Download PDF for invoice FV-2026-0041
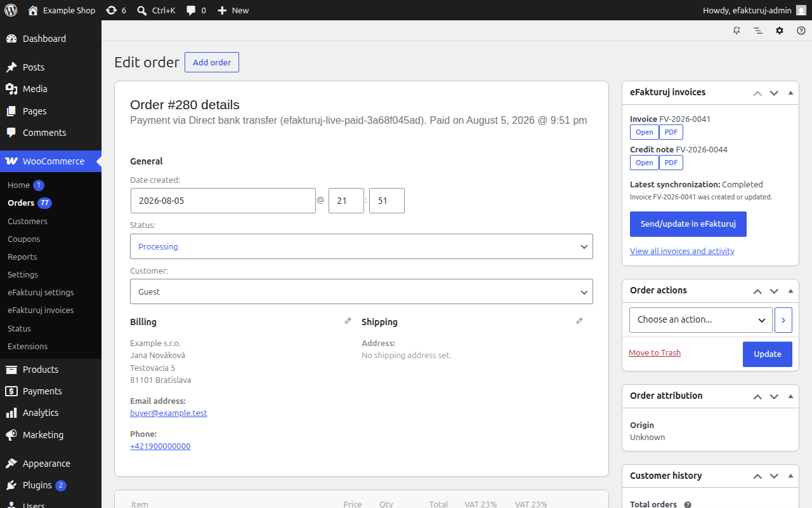Screen dimensions: 812x508 (671, 132)
